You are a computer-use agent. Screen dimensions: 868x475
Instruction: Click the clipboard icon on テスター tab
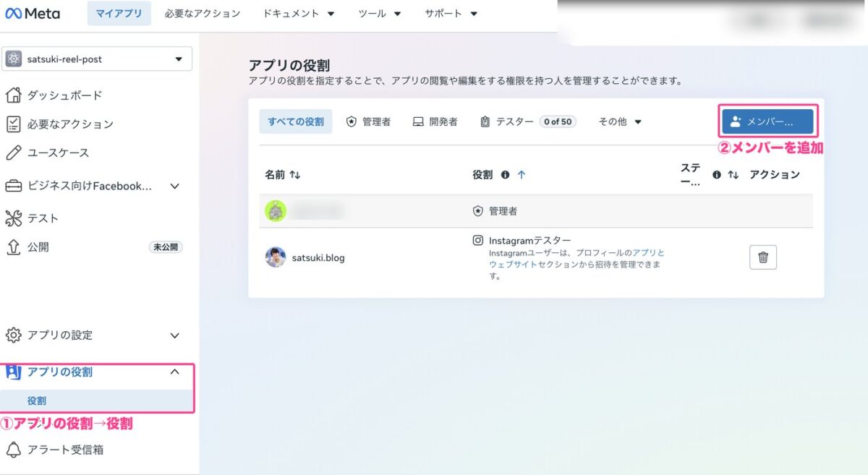tap(485, 121)
